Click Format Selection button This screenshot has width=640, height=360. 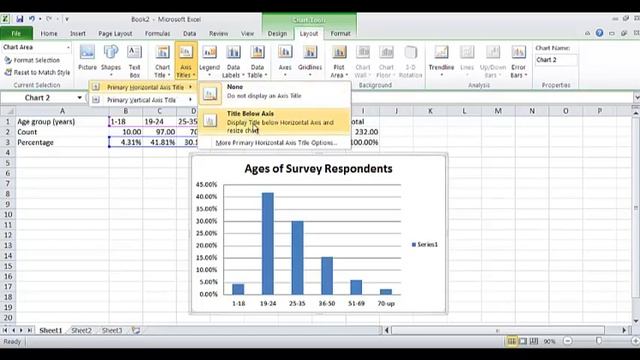click(32, 60)
